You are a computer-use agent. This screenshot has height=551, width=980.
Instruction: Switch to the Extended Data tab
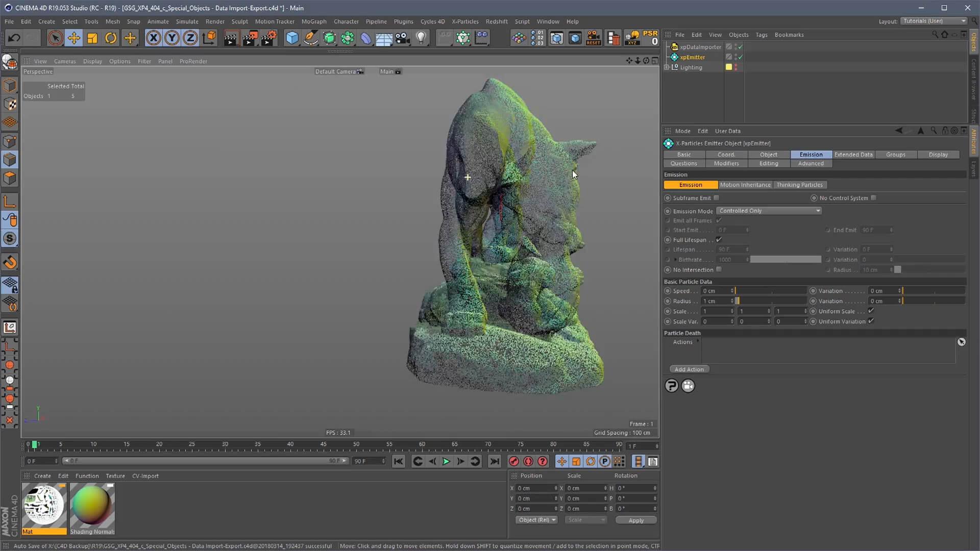coord(853,155)
